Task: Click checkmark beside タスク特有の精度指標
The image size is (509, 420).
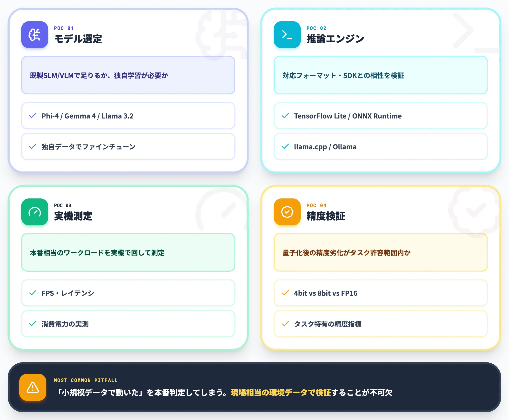Action: coord(285,324)
